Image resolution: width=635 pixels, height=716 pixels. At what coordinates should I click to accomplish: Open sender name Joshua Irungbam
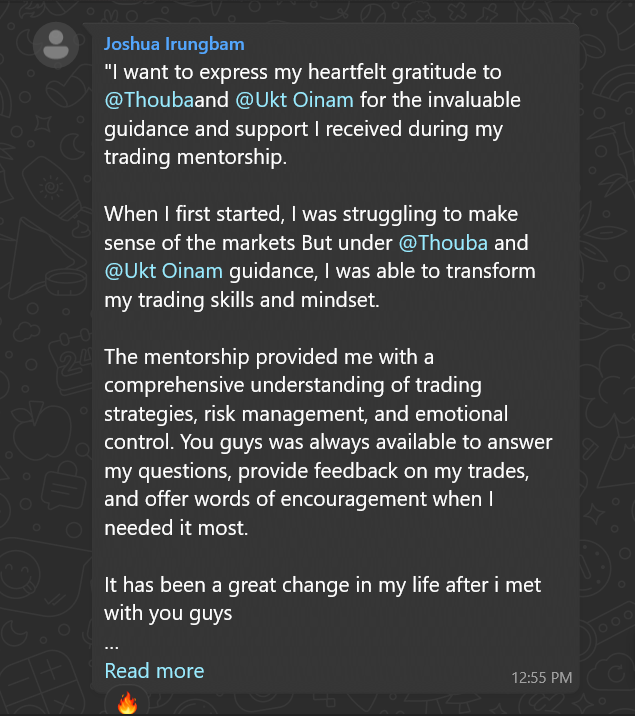coord(174,44)
